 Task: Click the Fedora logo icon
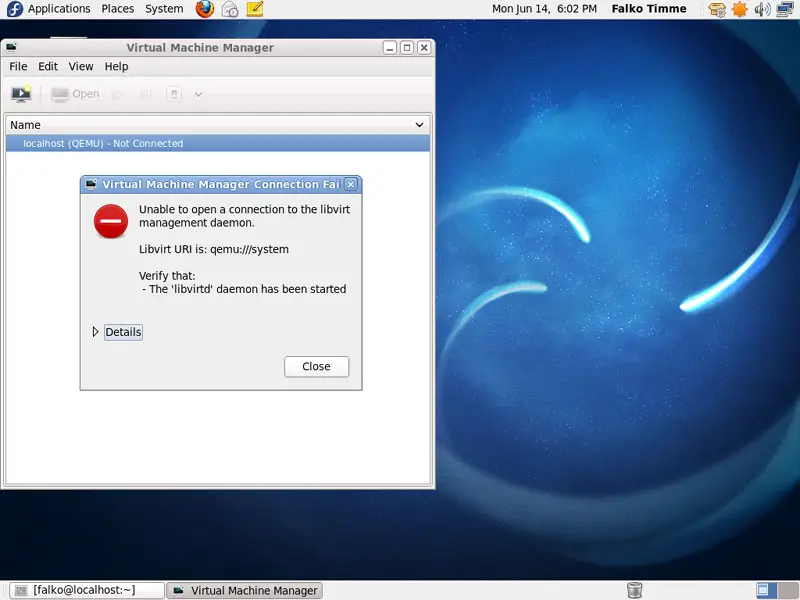click(14, 9)
